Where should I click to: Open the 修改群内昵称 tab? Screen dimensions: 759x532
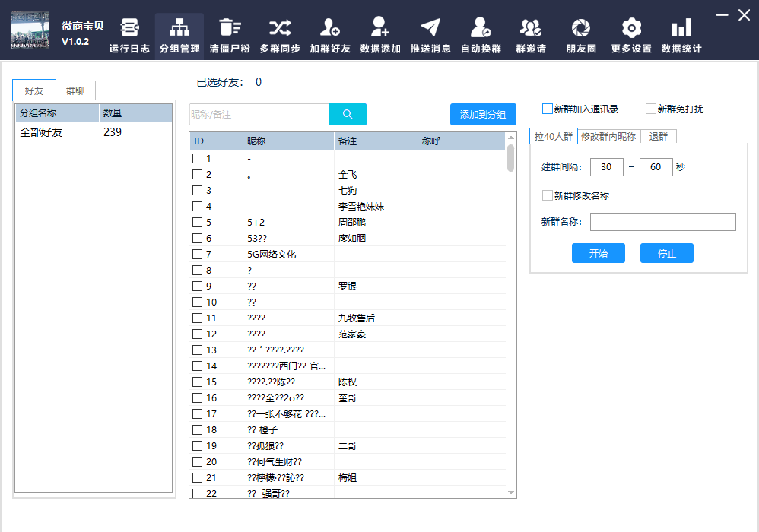pos(608,137)
